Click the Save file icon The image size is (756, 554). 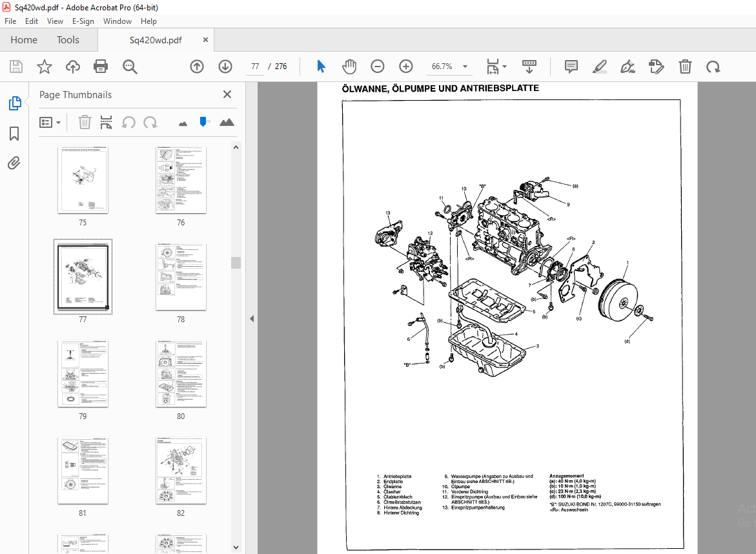[16, 67]
